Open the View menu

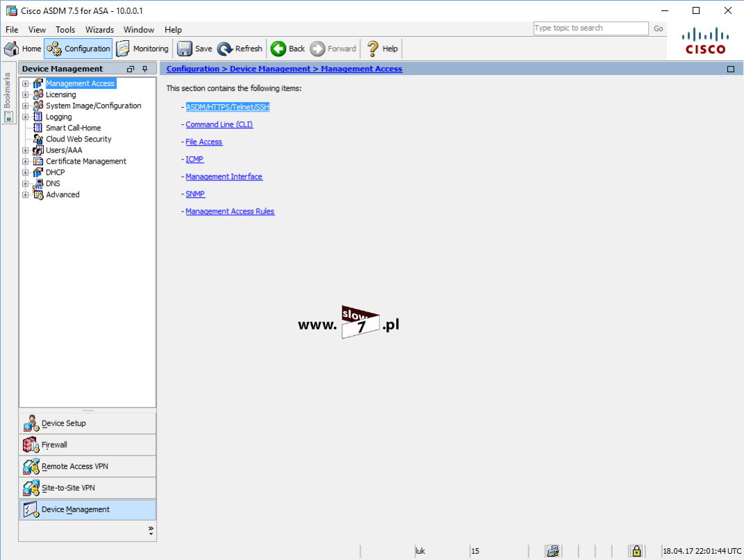tap(37, 29)
